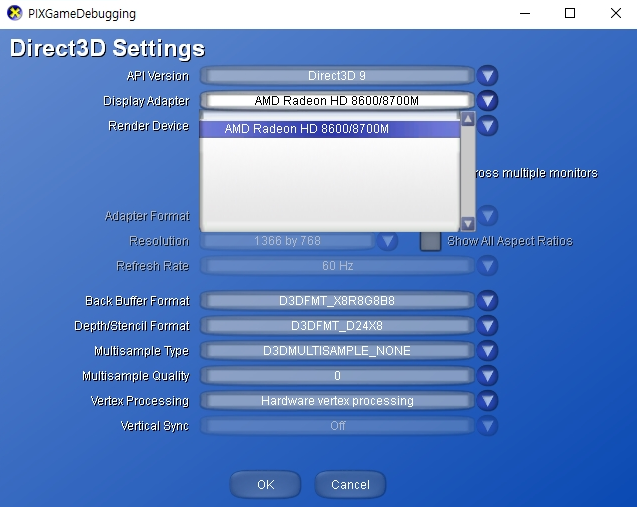
Task: Click the Render Device label
Action: pyautogui.click(x=149, y=126)
